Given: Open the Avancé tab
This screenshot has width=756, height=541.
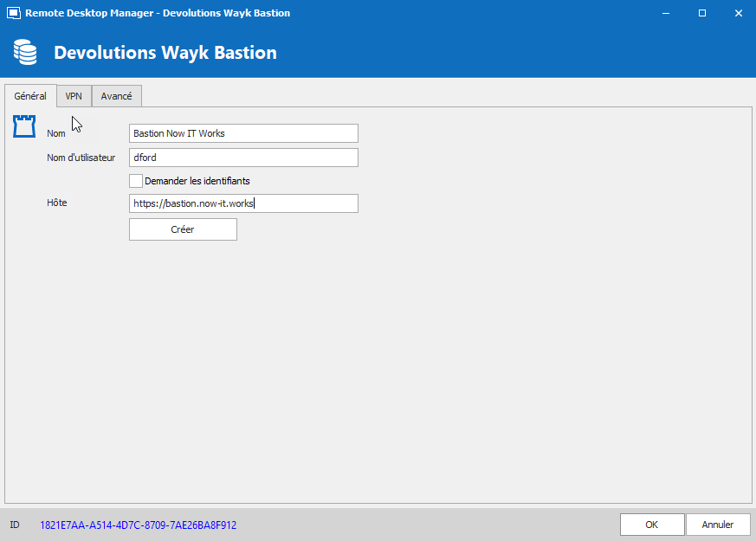Looking at the screenshot, I should pos(116,96).
